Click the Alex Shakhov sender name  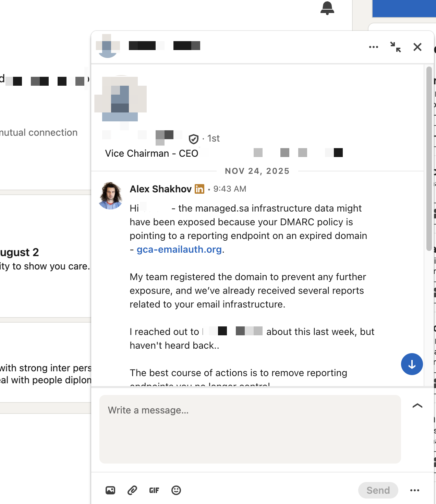pyautogui.click(x=160, y=189)
